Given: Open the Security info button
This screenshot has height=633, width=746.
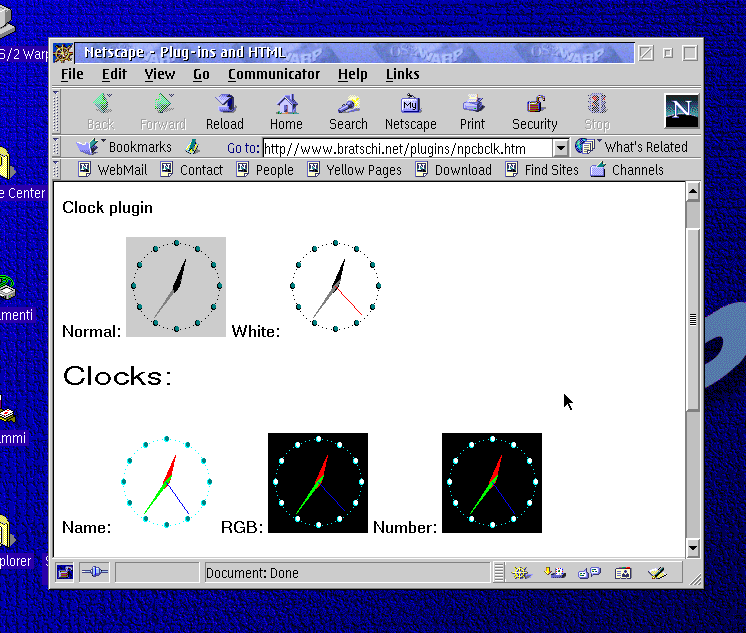Looking at the screenshot, I should click(534, 111).
